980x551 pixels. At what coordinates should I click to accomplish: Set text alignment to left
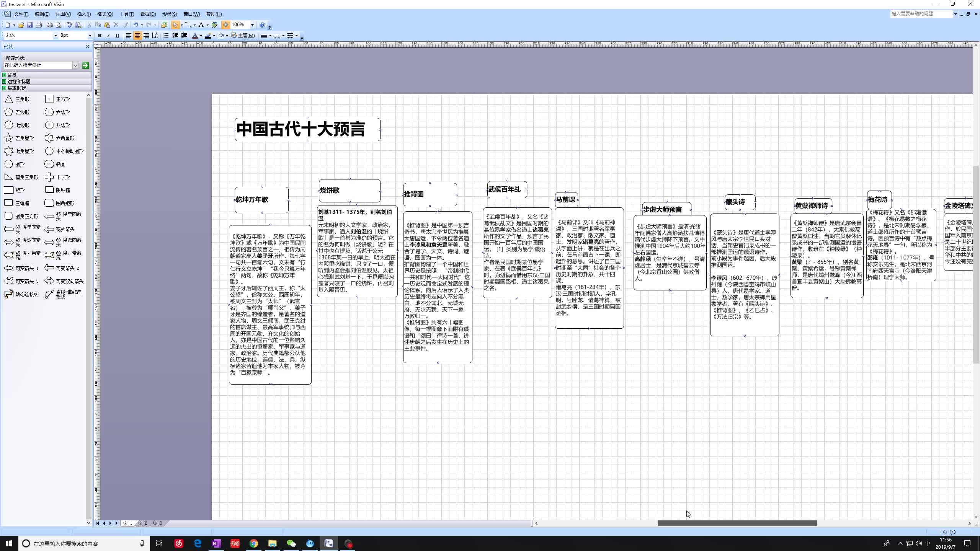128,36
